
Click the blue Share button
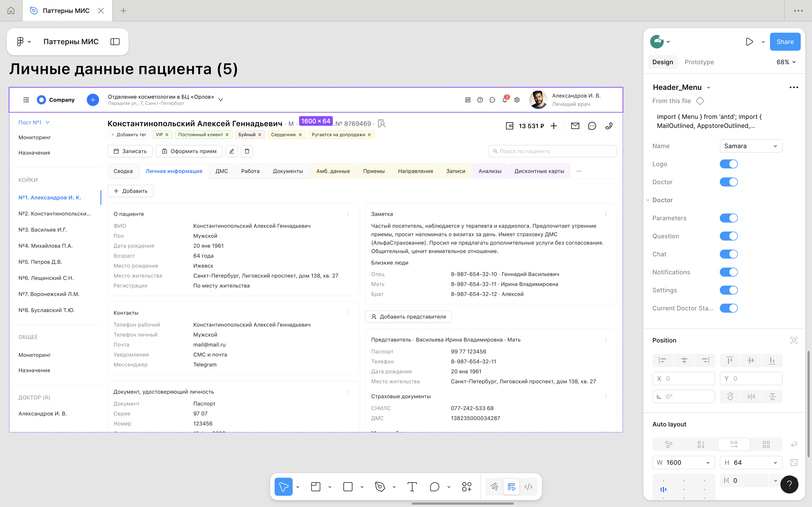coord(785,42)
